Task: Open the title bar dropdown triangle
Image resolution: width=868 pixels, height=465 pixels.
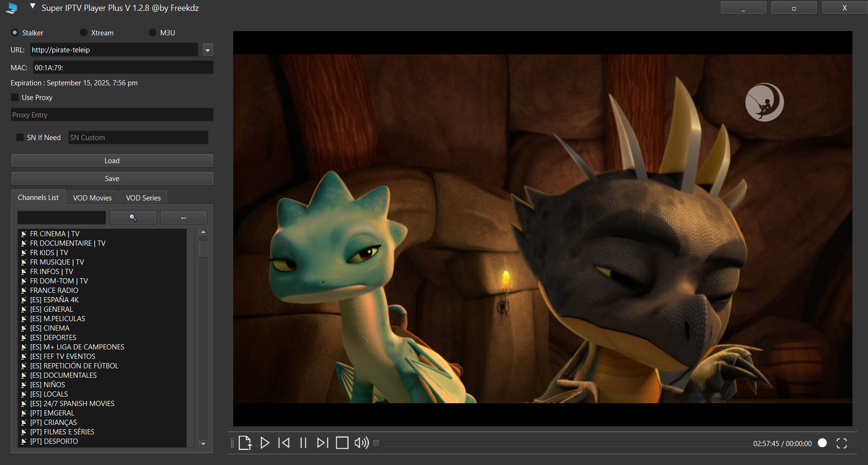Action: 33,7
